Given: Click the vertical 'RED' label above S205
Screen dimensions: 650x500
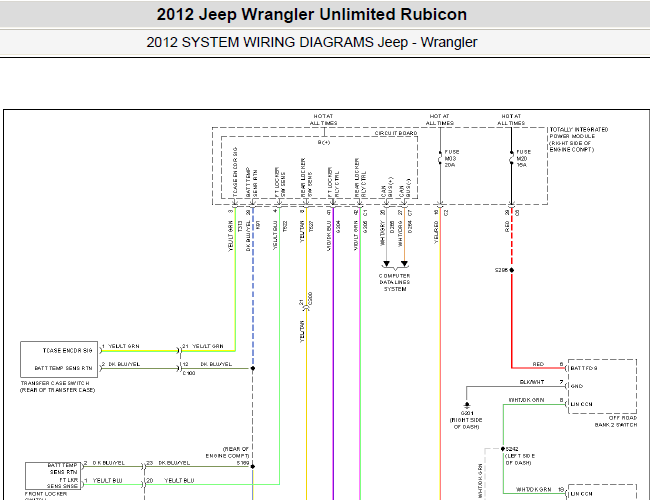Looking at the screenshot, I should tap(507, 226).
